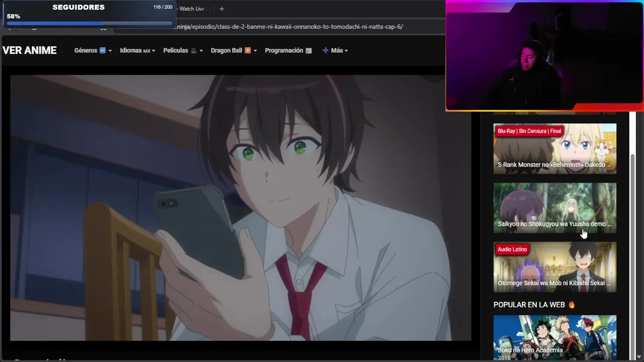Open a new browser tab
This screenshot has width=644, height=362.
(x=221, y=9)
